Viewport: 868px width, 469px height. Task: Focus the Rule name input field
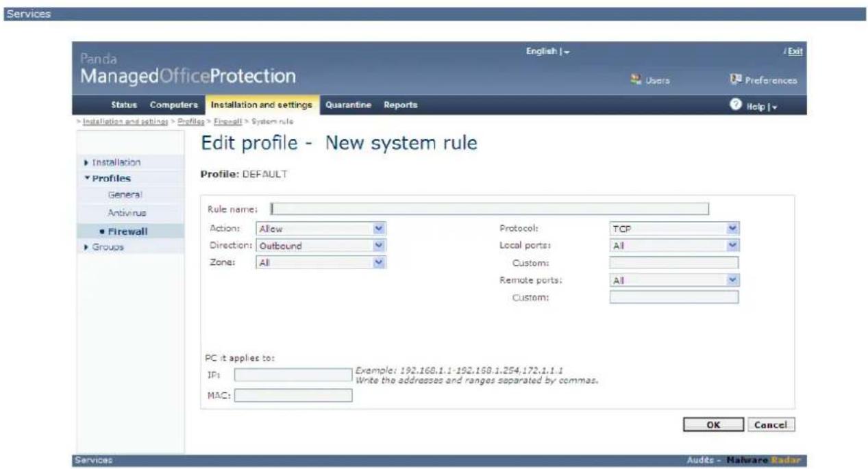[489, 210]
